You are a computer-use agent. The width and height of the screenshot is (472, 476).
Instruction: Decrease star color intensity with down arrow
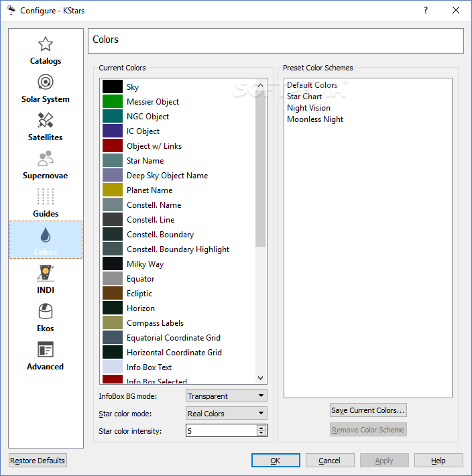point(261,433)
